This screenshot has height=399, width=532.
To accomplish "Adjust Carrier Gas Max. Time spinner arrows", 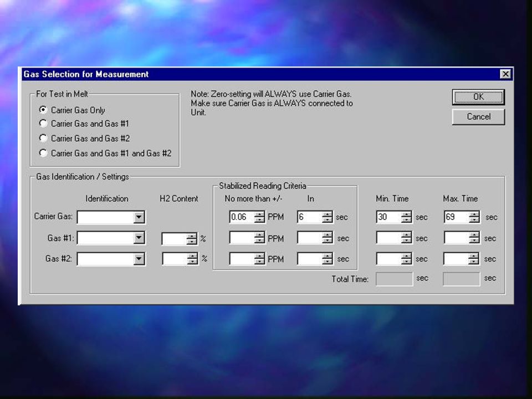I will coord(474,217).
